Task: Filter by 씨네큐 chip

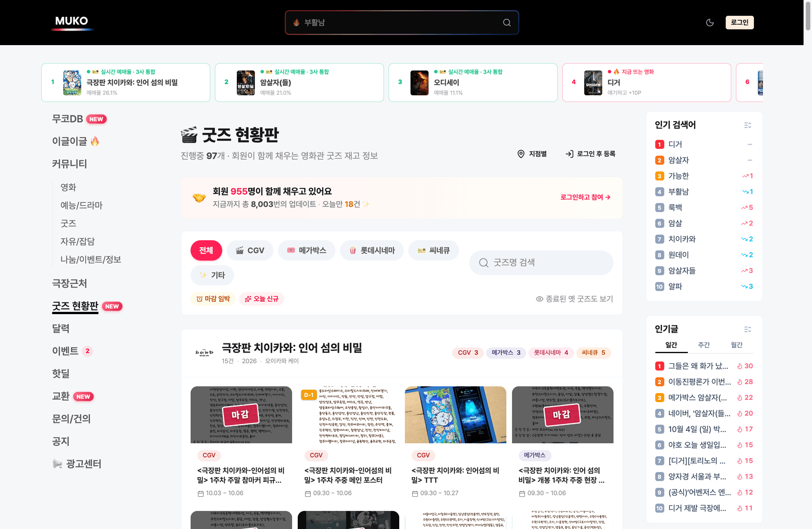Action: (434, 250)
